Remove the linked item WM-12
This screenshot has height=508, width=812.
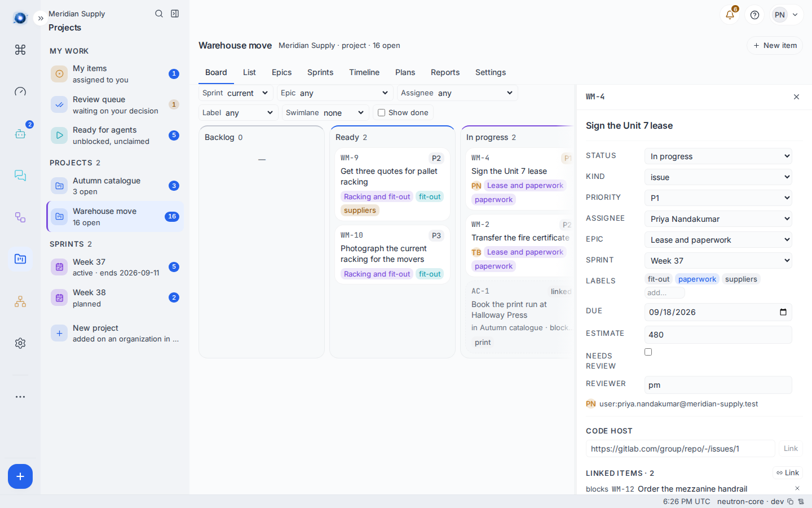797,488
